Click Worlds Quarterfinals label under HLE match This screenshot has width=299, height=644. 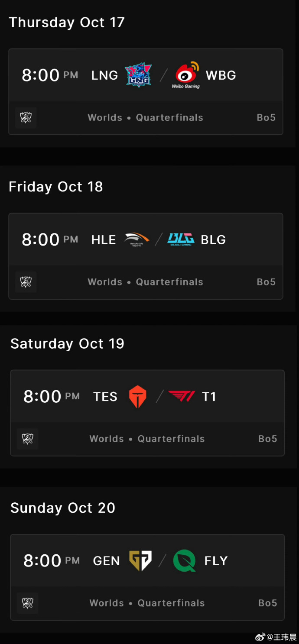(x=145, y=282)
